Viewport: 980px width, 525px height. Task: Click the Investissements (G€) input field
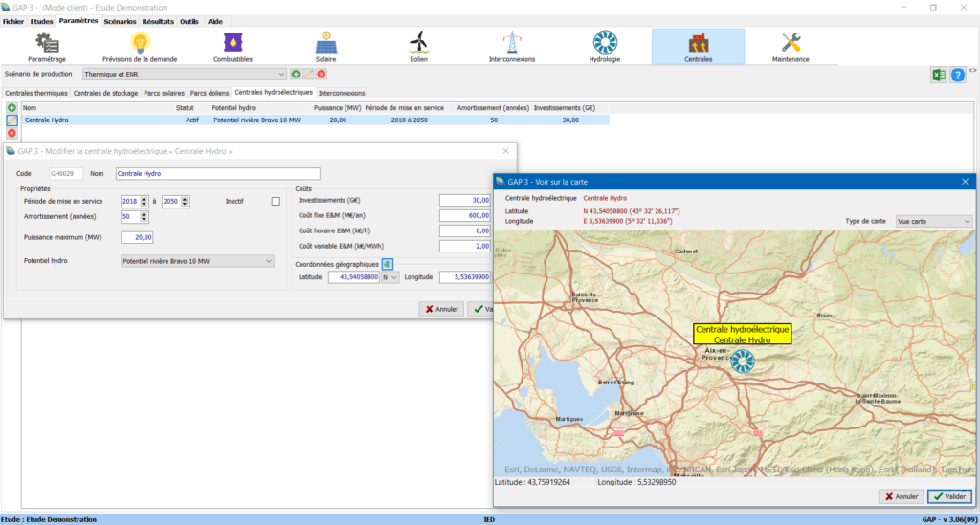tap(465, 200)
